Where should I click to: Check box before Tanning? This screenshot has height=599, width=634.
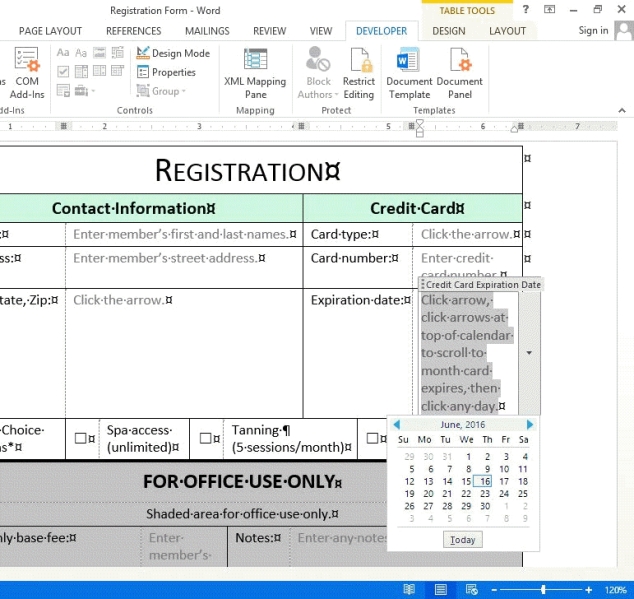205,438
